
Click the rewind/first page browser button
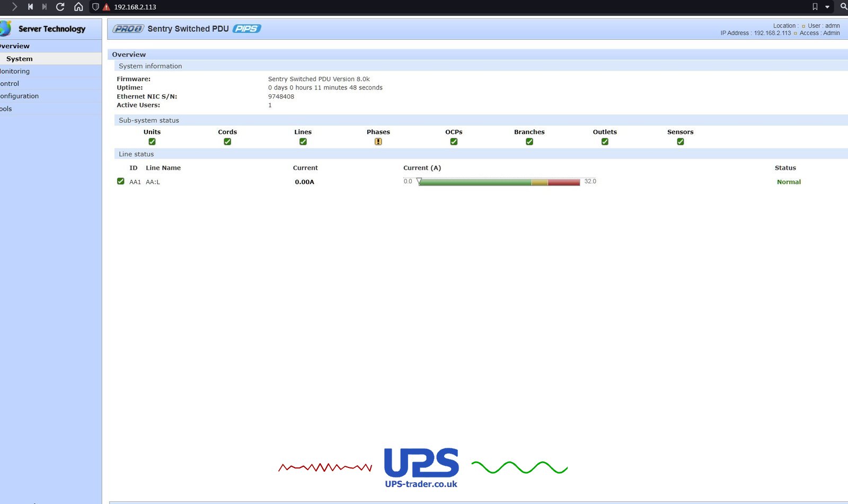[x=30, y=7]
